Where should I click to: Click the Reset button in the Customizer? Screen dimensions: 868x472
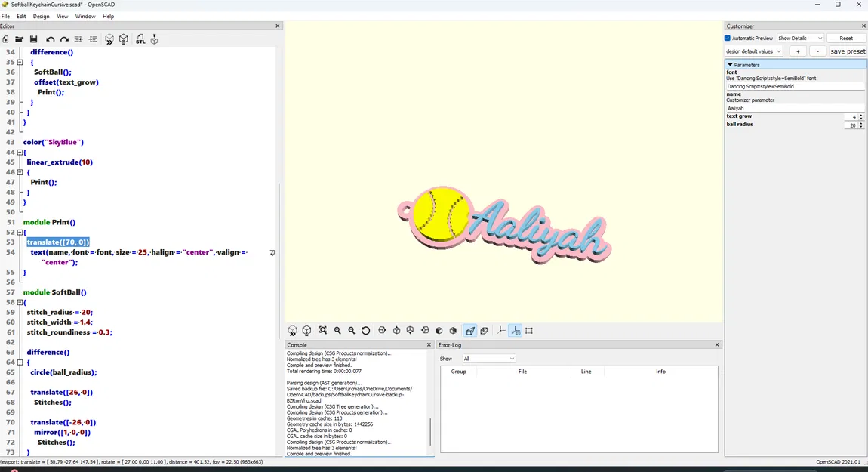[846, 39]
